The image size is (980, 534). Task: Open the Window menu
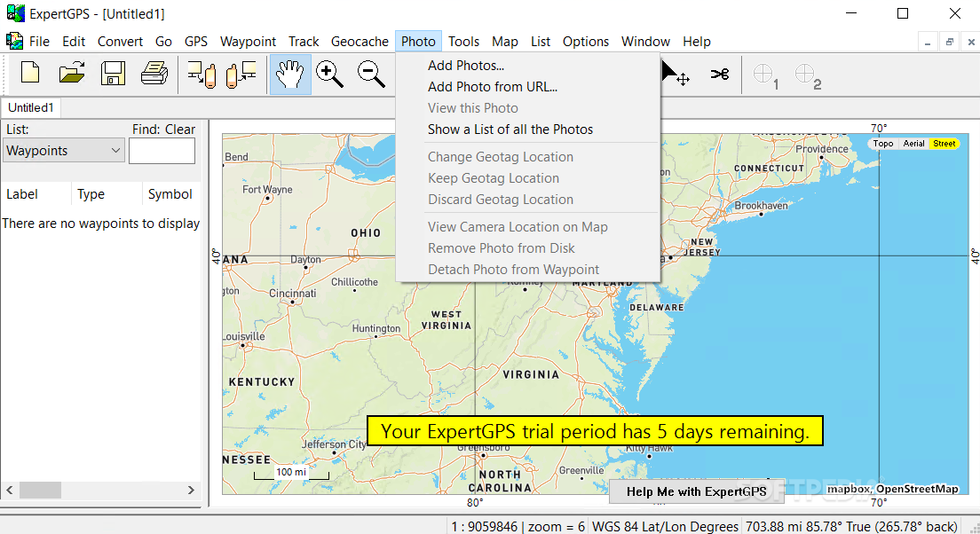(645, 41)
